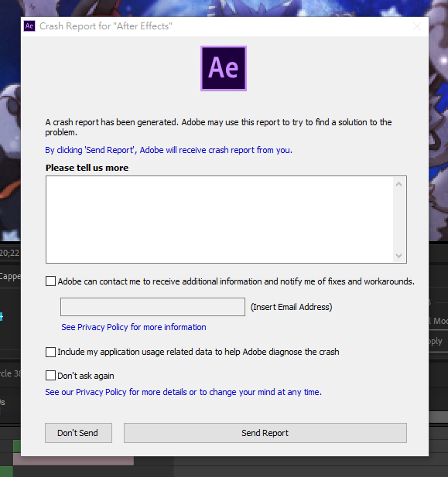Screen dimensions: 448x477
Task: Click the scroll down arrow in comments box
Action: click(398, 256)
